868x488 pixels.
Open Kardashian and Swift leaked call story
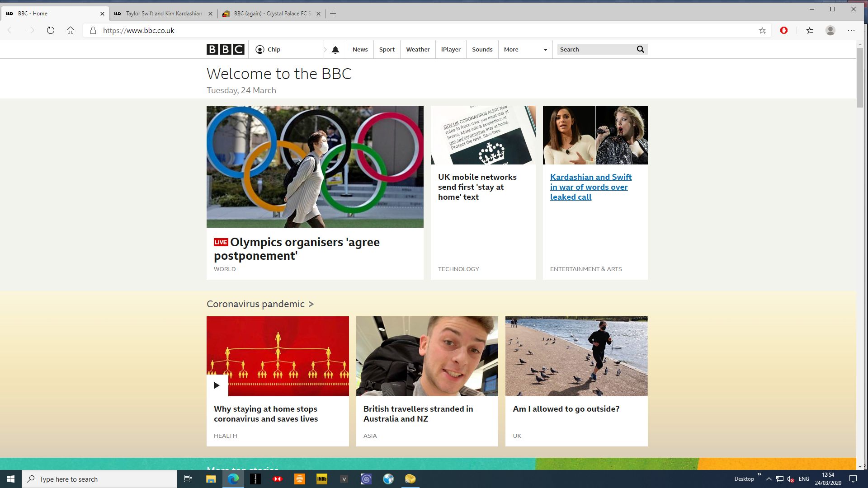coord(590,187)
